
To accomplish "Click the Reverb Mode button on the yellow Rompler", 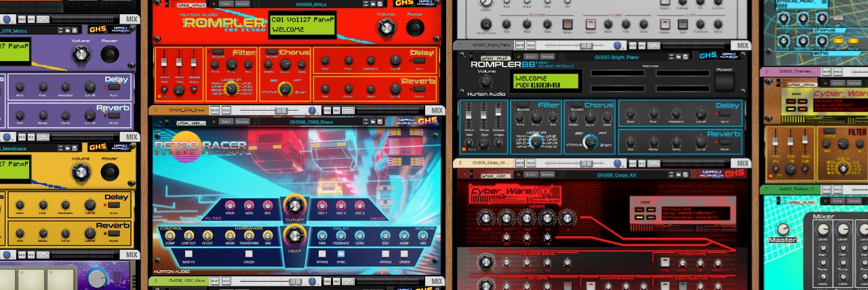I will coord(115,232).
